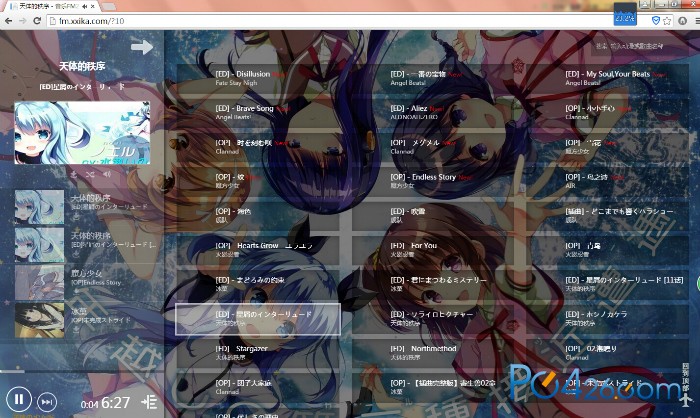The height and width of the screenshot is (418, 700).
Task: Click the search box at top right
Action: tap(640, 46)
